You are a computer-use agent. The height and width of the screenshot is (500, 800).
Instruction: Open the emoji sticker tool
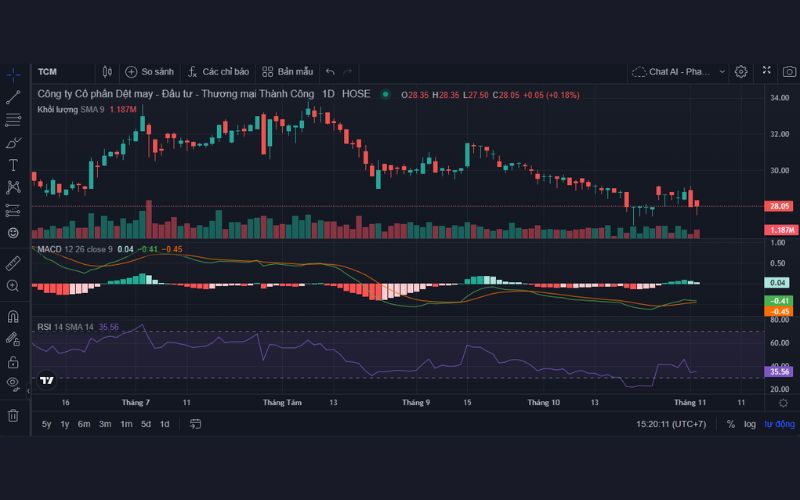click(13, 233)
